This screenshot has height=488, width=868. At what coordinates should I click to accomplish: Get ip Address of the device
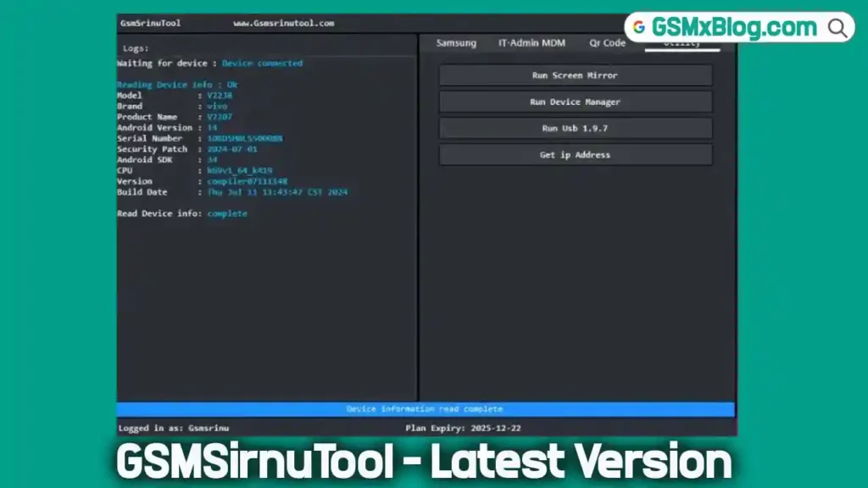click(x=575, y=154)
